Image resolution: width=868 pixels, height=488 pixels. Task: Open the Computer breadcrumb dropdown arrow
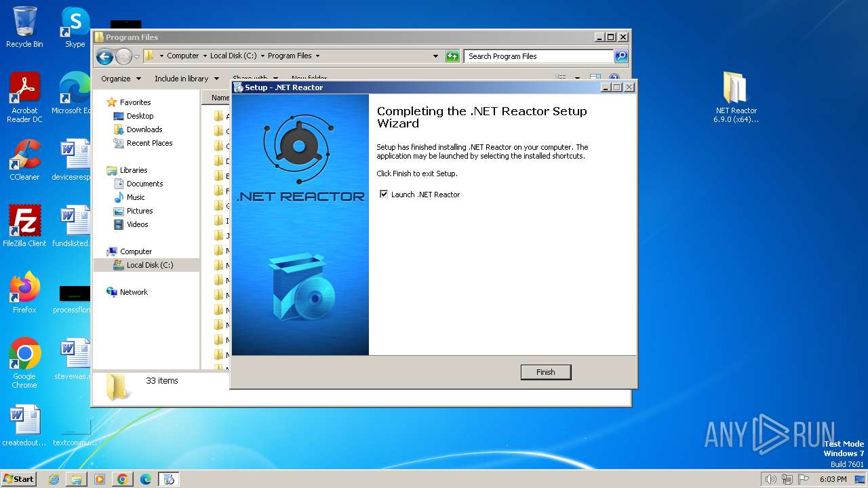205,56
